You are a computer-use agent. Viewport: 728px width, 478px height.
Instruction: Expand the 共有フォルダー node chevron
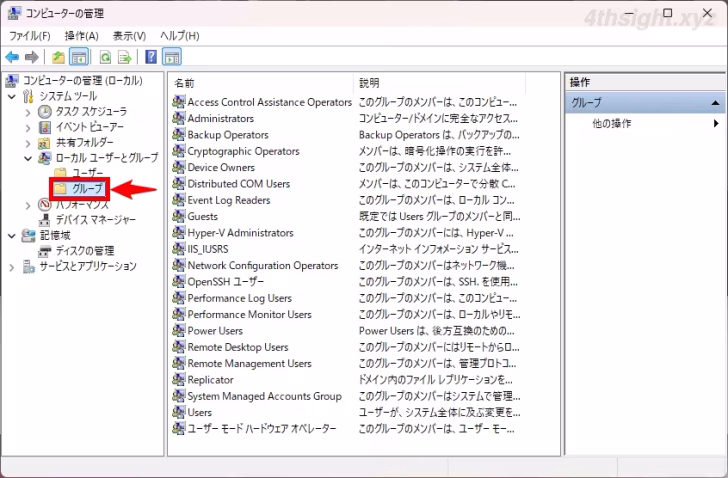click(x=28, y=143)
